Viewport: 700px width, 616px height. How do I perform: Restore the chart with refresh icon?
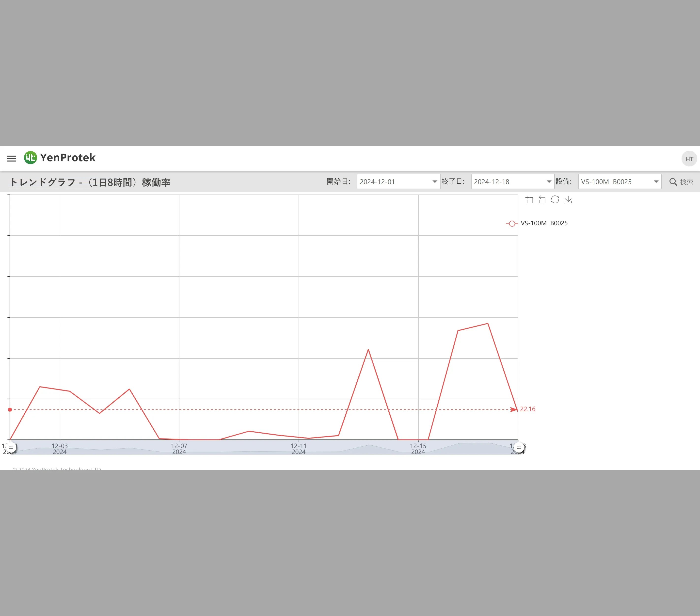pyautogui.click(x=555, y=200)
